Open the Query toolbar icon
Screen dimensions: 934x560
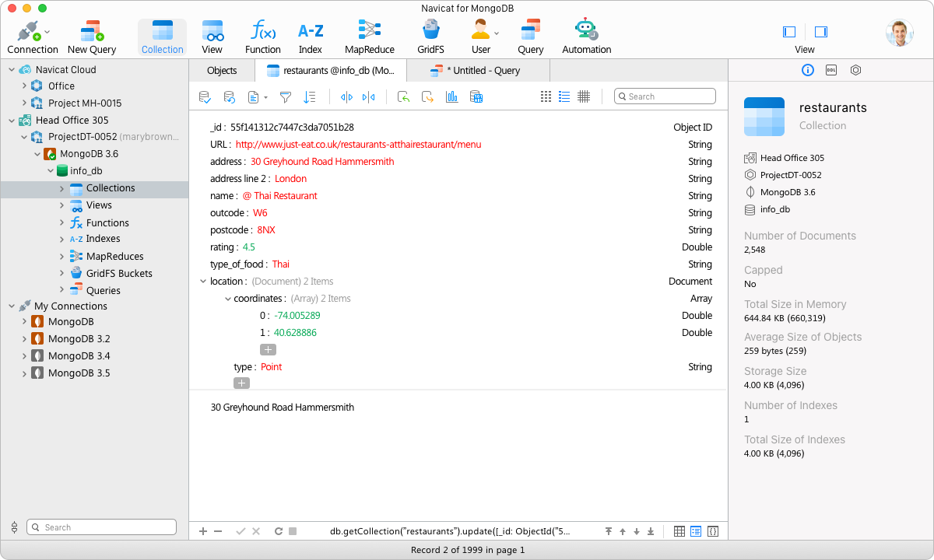(531, 37)
